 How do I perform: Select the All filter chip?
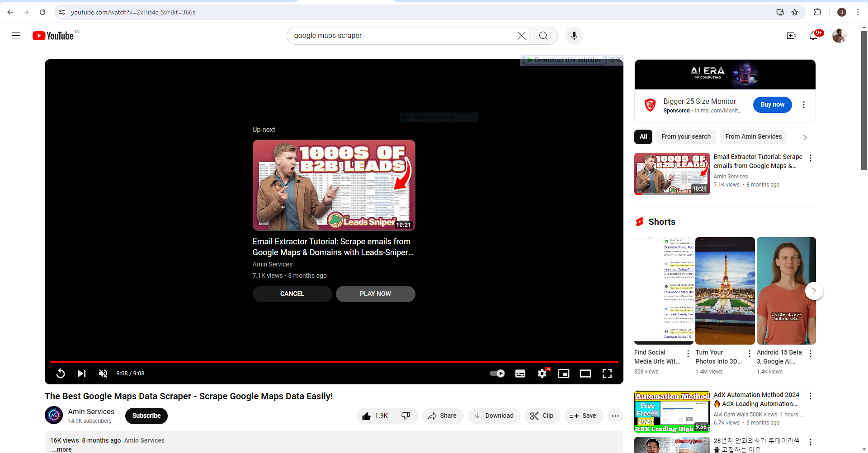click(x=643, y=137)
